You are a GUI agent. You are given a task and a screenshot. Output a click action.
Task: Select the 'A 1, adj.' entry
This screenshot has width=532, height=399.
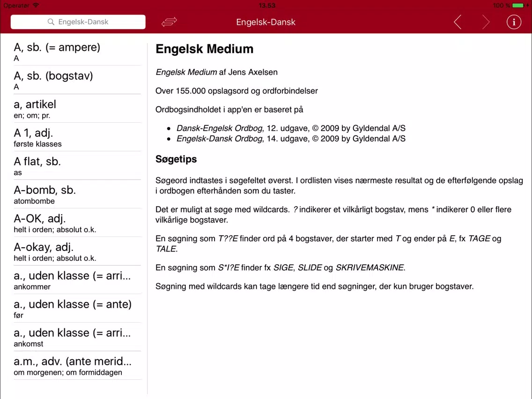[77, 137]
